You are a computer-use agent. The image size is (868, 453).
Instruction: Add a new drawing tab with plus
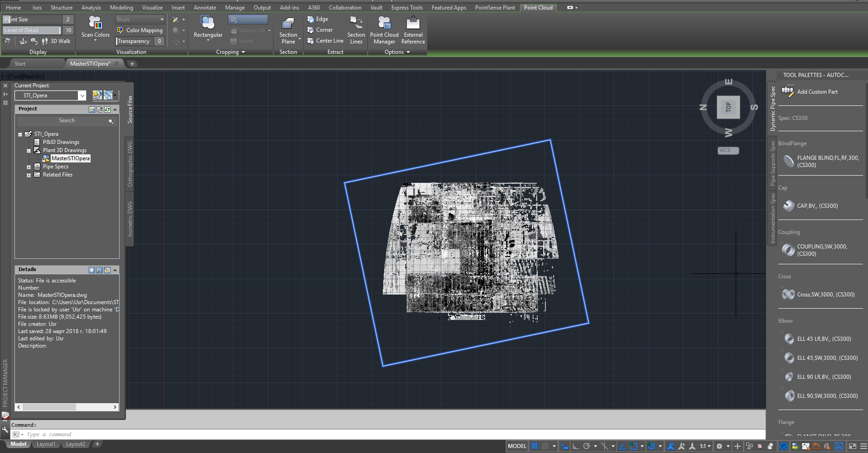pyautogui.click(x=132, y=64)
